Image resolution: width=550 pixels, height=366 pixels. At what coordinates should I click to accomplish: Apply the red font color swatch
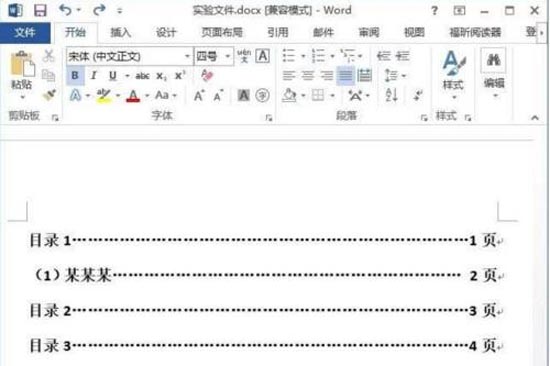[133, 95]
